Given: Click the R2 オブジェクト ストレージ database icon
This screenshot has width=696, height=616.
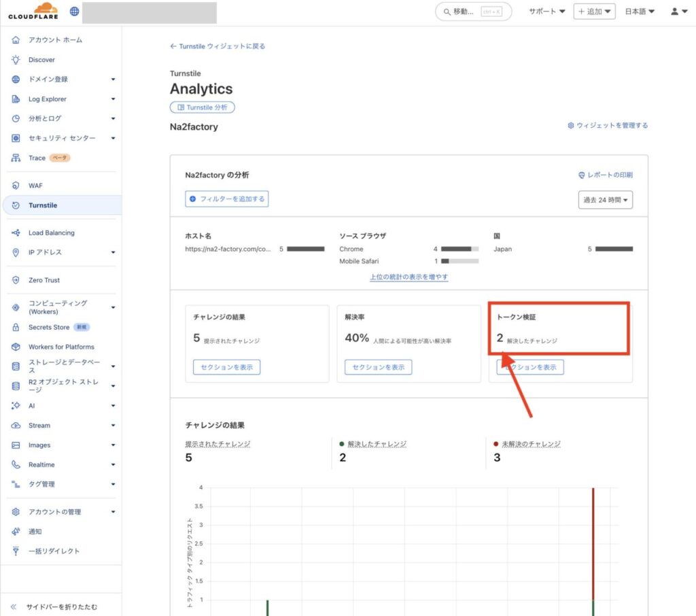Looking at the screenshot, I should (16, 386).
